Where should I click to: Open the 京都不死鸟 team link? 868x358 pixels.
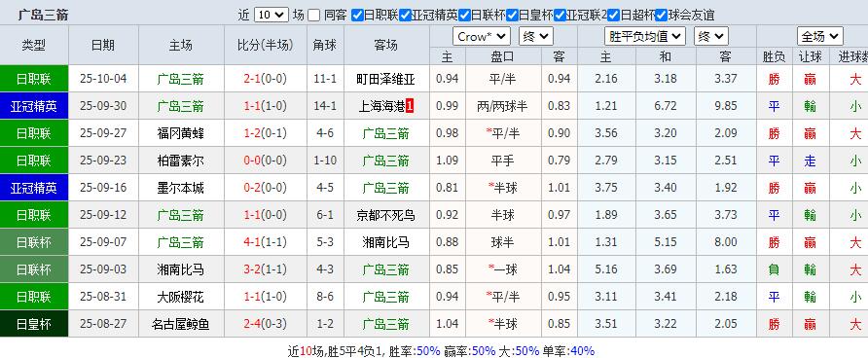tap(386, 215)
